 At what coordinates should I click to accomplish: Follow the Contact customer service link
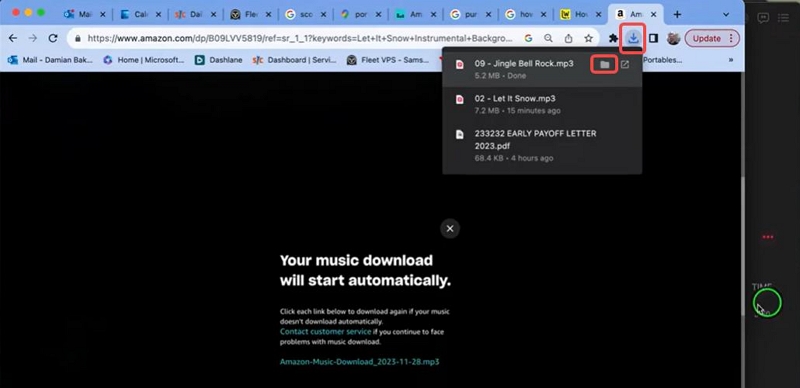point(326,332)
